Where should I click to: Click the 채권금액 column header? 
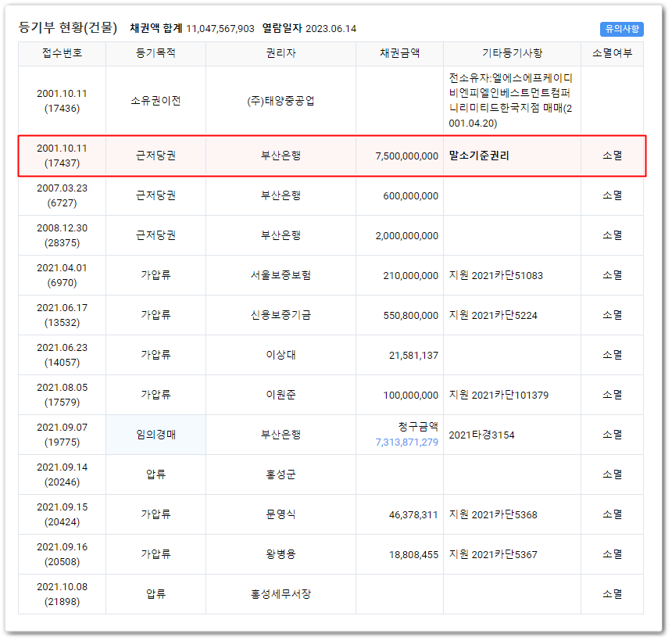pyautogui.click(x=399, y=53)
